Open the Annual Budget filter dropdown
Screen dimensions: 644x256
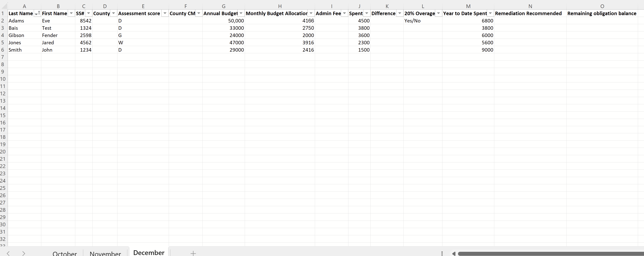coord(241,13)
